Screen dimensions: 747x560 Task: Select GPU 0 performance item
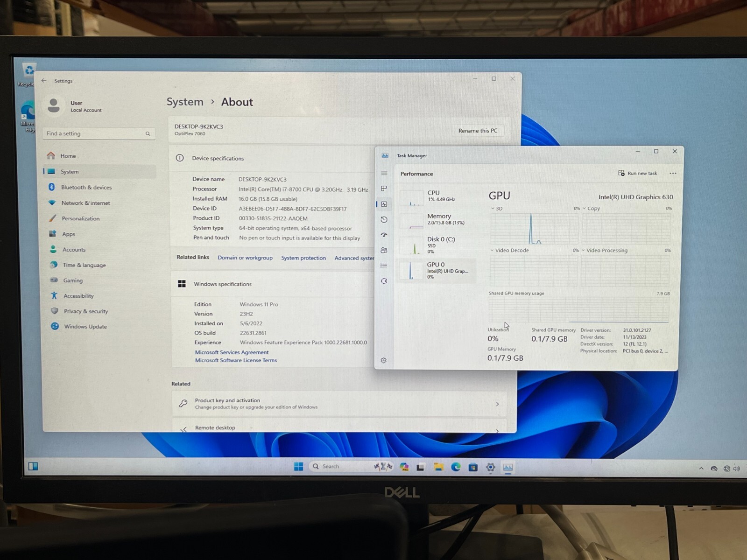tap(437, 271)
